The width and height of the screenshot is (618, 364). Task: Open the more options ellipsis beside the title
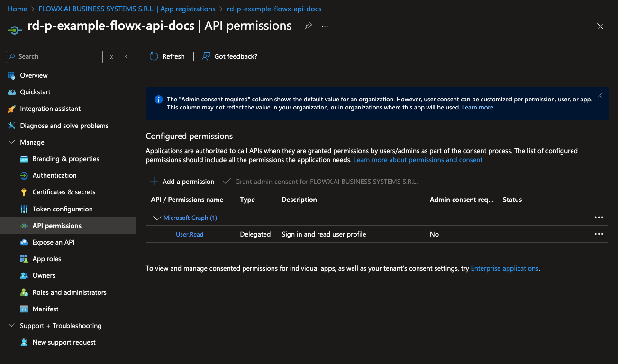point(325,26)
